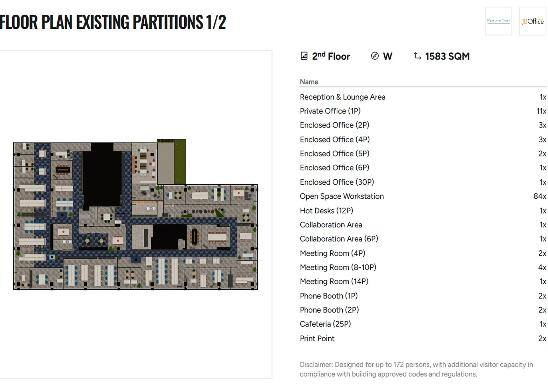Image resolution: width=548 pixels, height=392 pixels.
Task: Click the green terrace area on the floor plan
Action: click(x=180, y=162)
